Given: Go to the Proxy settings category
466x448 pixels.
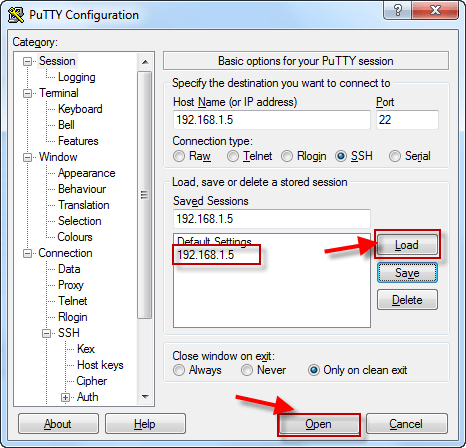Looking at the screenshot, I should [x=71, y=285].
